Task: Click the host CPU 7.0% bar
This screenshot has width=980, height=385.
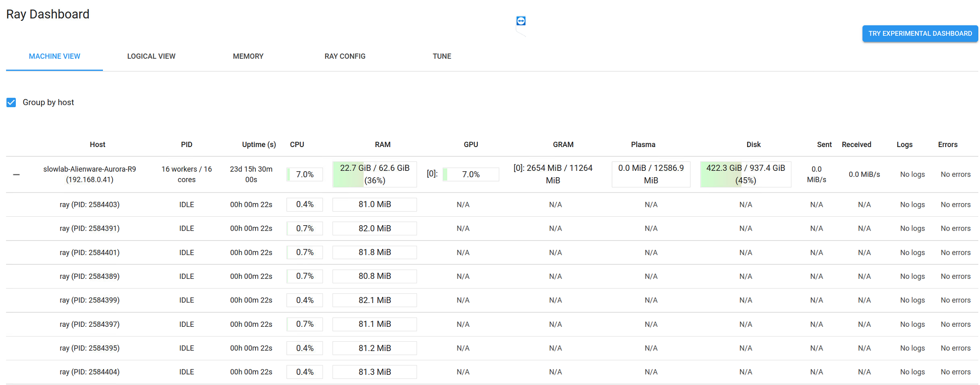Action: [304, 174]
